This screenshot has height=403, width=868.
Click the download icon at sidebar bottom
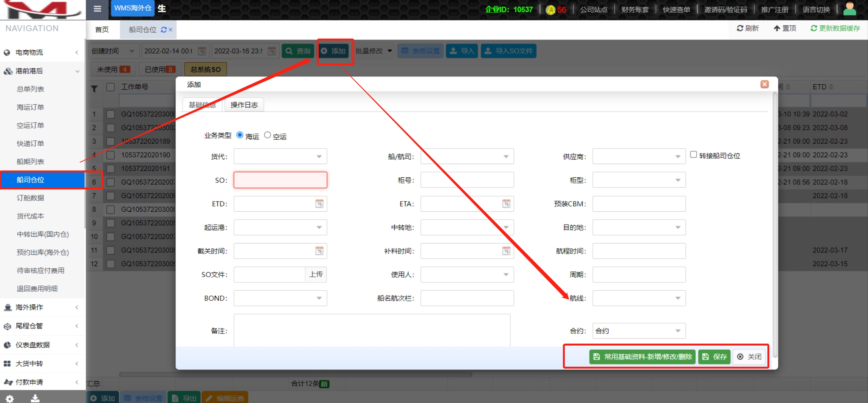[35, 398]
